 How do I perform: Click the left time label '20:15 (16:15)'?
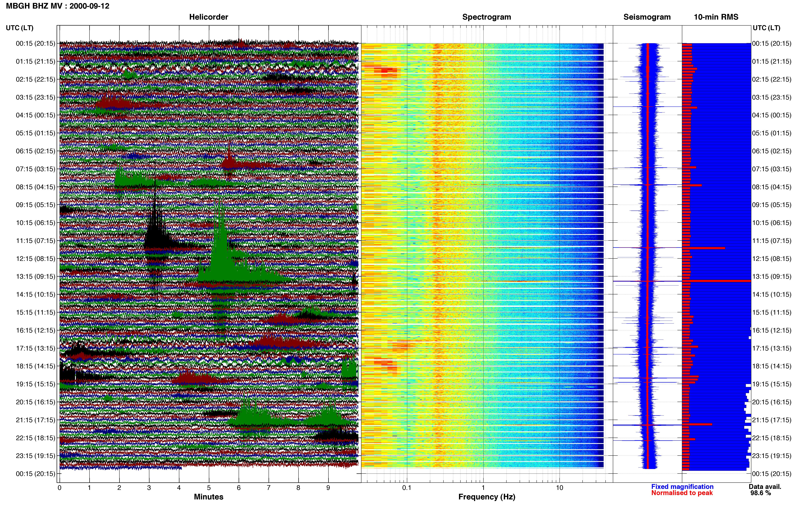(36, 402)
